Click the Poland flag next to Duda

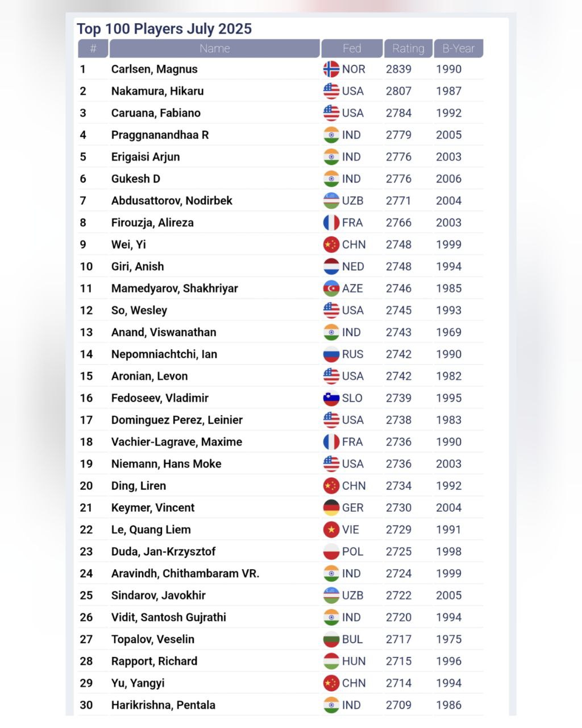click(x=331, y=552)
